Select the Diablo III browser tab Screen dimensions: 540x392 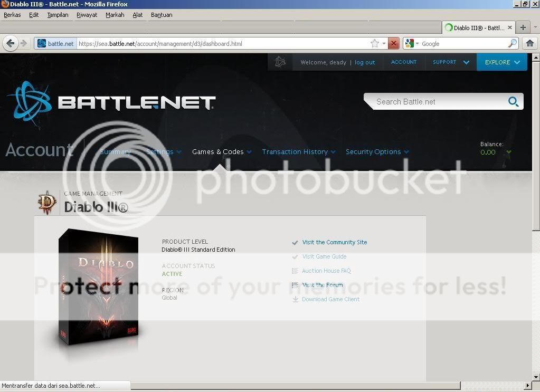point(478,27)
